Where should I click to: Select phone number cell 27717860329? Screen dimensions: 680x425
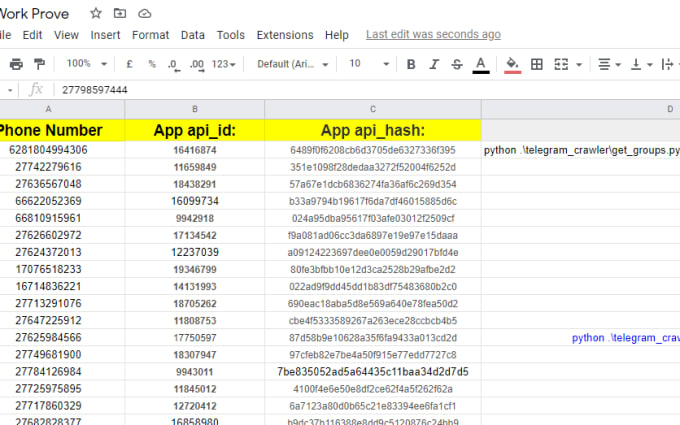pos(62,406)
